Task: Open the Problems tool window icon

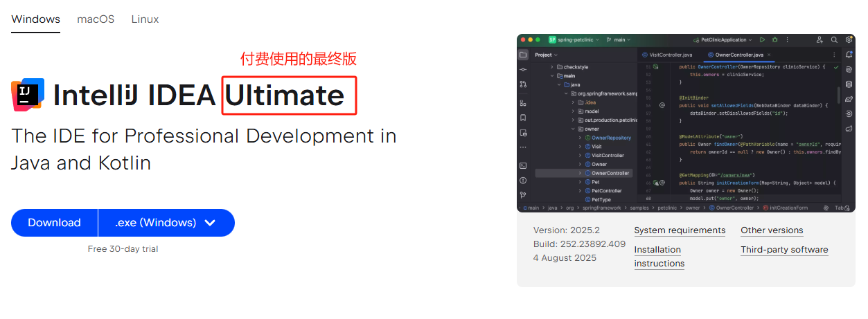Action: 523,180
